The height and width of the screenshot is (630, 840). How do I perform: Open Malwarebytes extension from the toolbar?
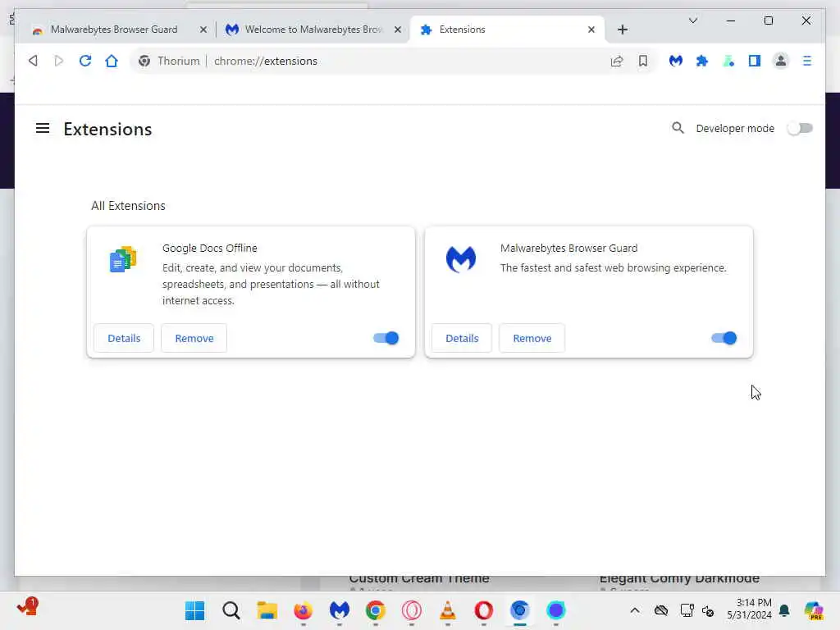(x=676, y=61)
